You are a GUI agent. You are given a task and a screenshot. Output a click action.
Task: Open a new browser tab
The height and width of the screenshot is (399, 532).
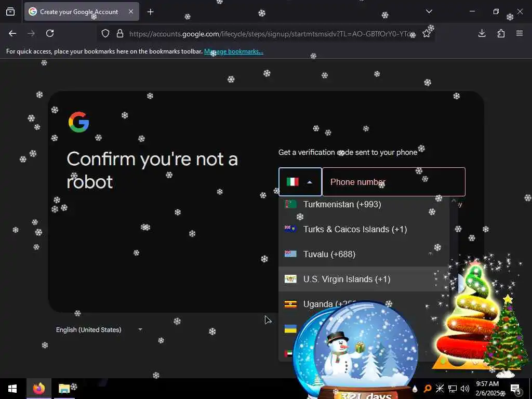coord(151,12)
